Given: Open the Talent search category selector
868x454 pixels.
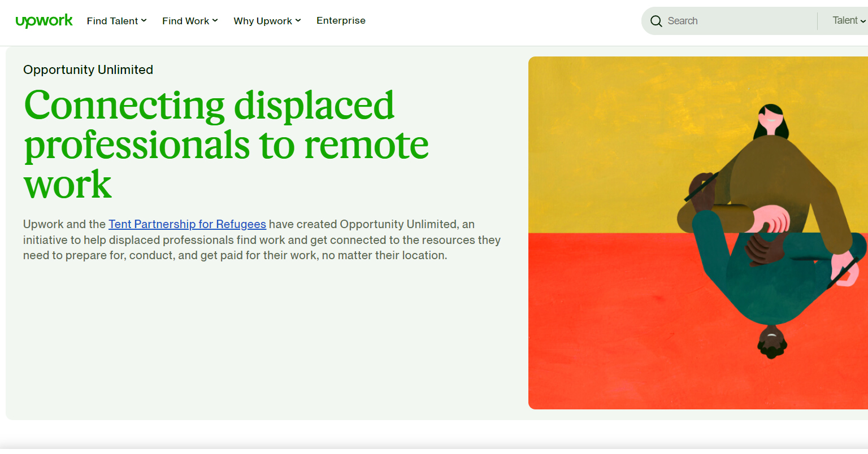Looking at the screenshot, I should point(845,21).
